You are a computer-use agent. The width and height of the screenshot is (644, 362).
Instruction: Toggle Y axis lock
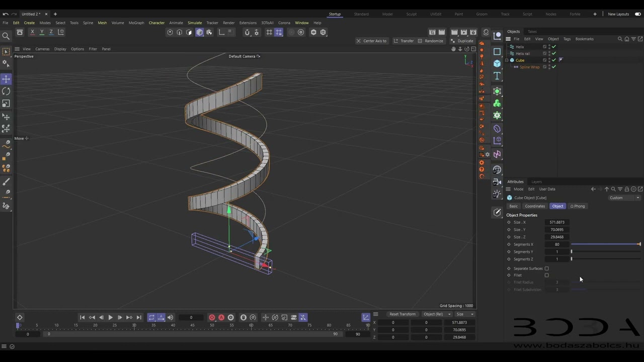(x=42, y=32)
